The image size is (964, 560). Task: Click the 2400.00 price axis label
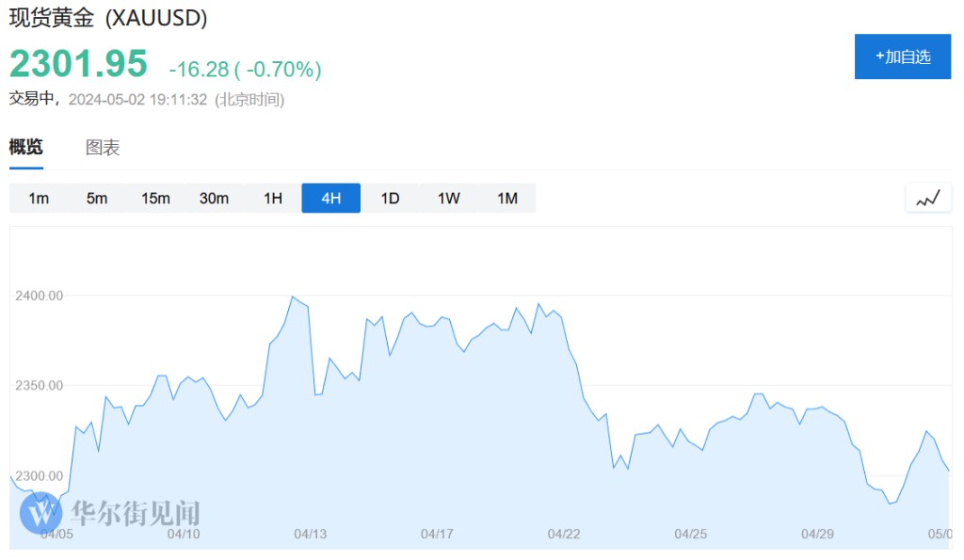click(x=40, y=296)
